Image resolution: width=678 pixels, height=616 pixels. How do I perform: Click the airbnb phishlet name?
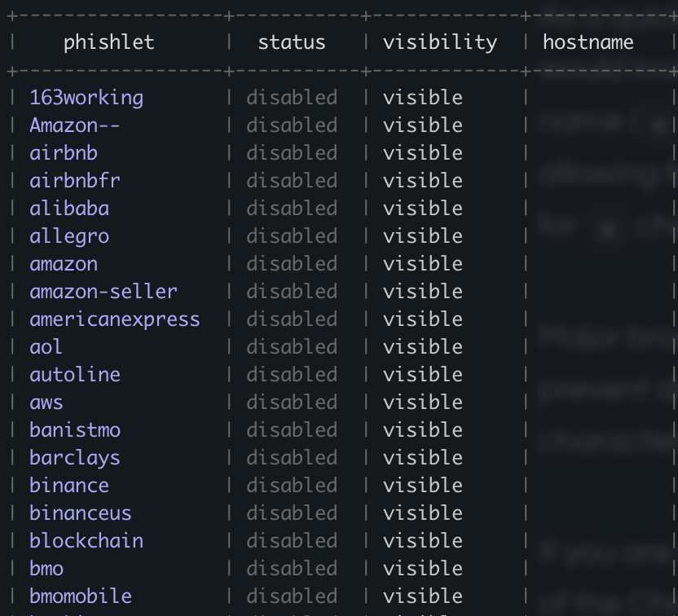64,153
